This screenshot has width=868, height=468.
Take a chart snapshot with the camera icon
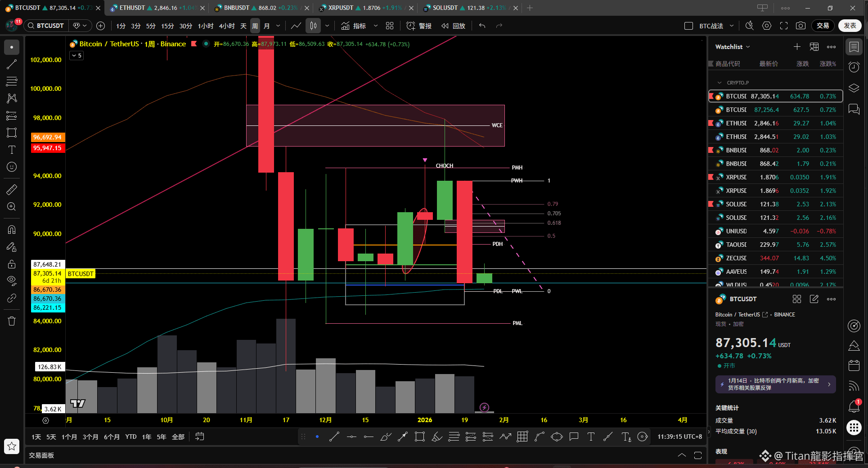click(x=801, y=26)
